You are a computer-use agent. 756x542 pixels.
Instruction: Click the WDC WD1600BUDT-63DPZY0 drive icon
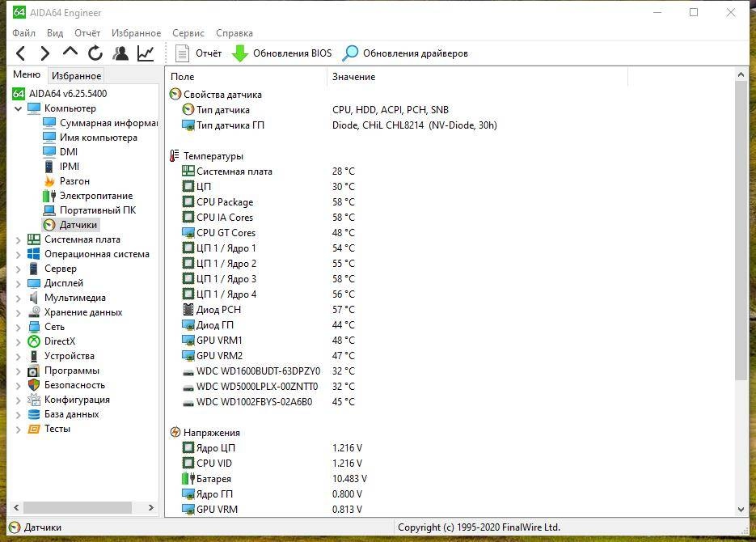188,372
